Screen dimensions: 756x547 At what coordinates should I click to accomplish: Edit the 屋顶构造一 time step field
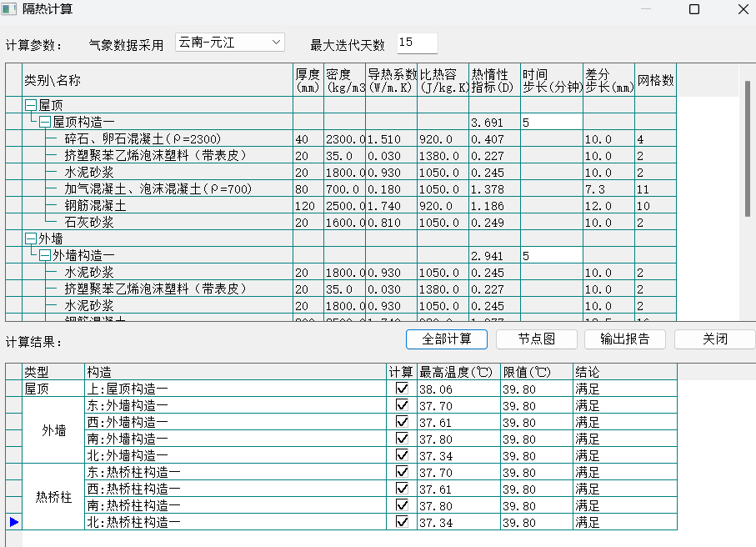(551, 122)
